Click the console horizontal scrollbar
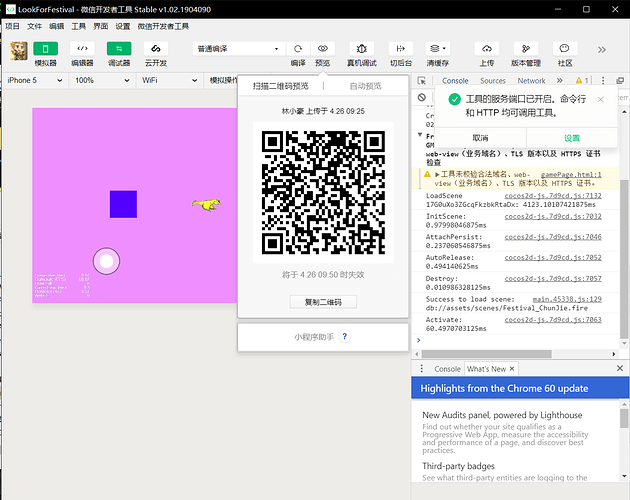The width and height of the screenshot is (630, 500). (x=486, y=354)
